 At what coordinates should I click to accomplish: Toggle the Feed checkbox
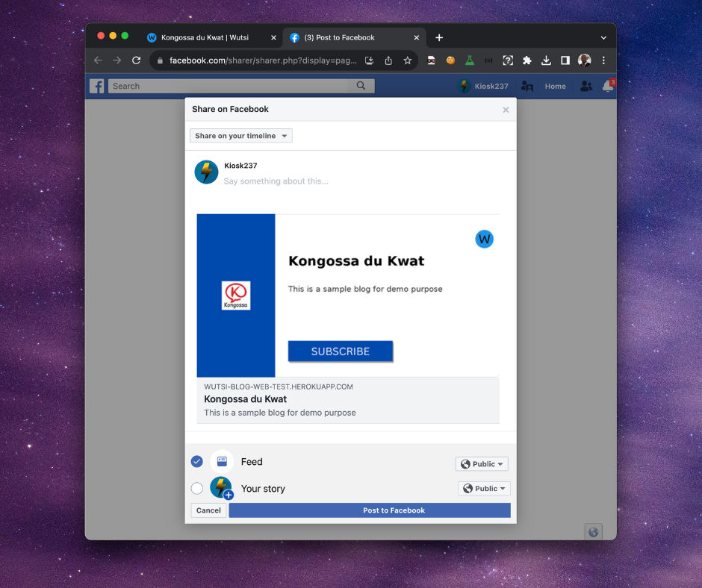point(197,461)
